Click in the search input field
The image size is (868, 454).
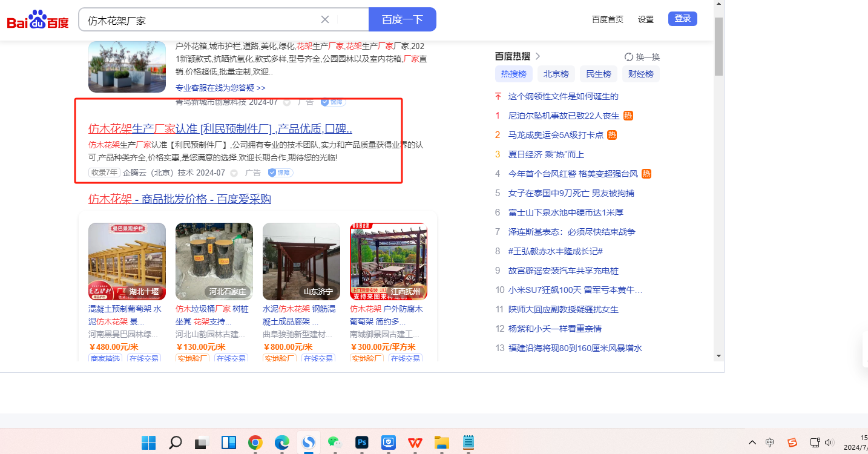tap(200, 20)
